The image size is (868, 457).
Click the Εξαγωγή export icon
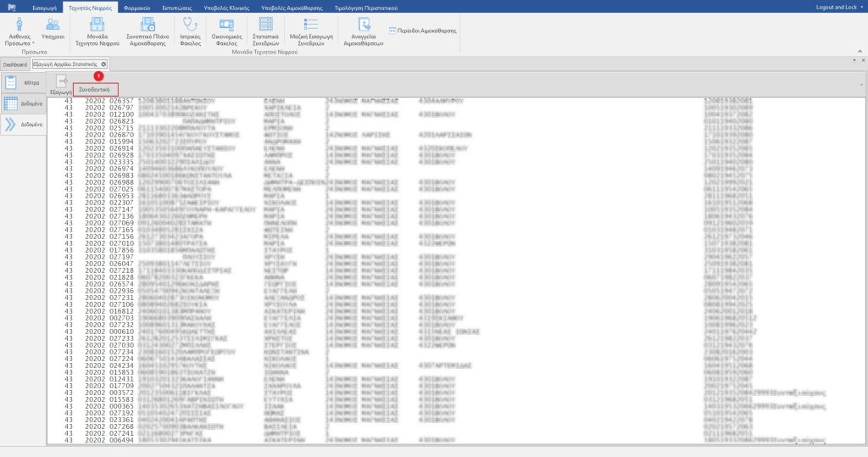pyautogui.click(x=60, y=82)
